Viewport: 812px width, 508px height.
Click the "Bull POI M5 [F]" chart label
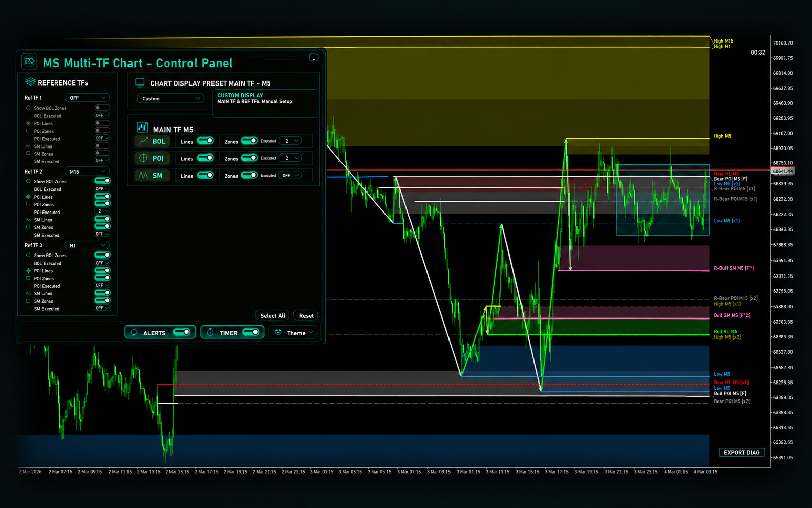[x=730, y=393]
